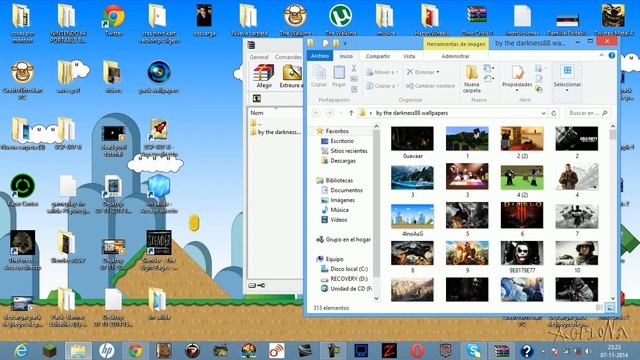640x360 pixels.
Task: Click the scissors cut icon in Portapapeles
Action: click(354, 68)
